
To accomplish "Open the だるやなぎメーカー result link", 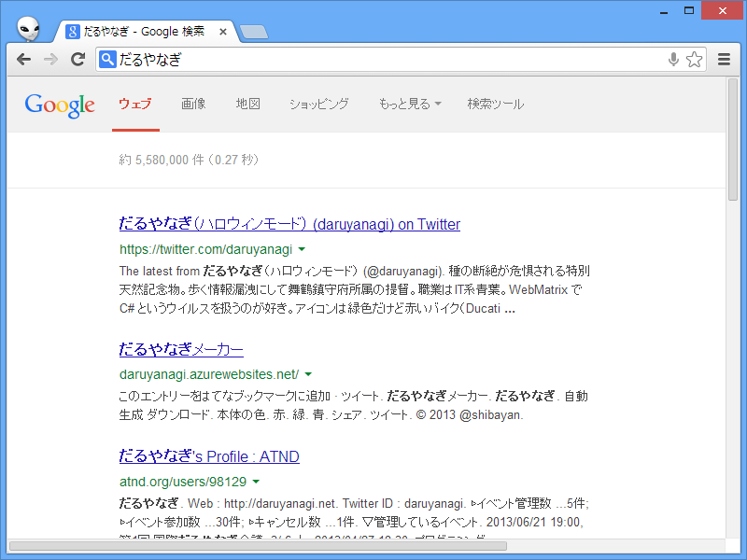I will [181, 349].
